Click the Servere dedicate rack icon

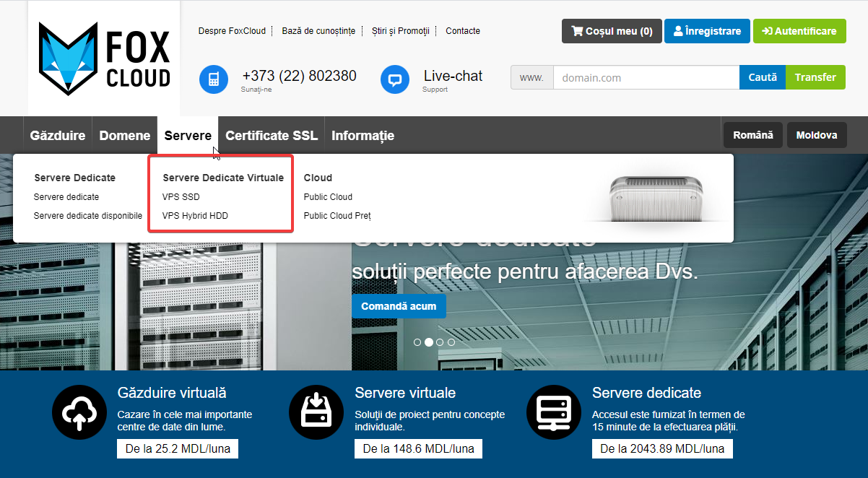tap(554, 412)
